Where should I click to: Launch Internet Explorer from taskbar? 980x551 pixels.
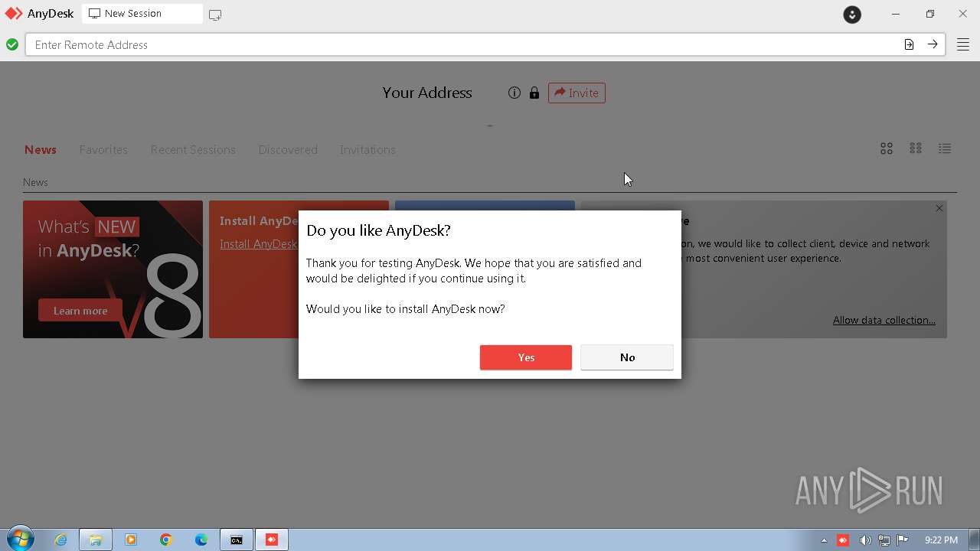60,540
